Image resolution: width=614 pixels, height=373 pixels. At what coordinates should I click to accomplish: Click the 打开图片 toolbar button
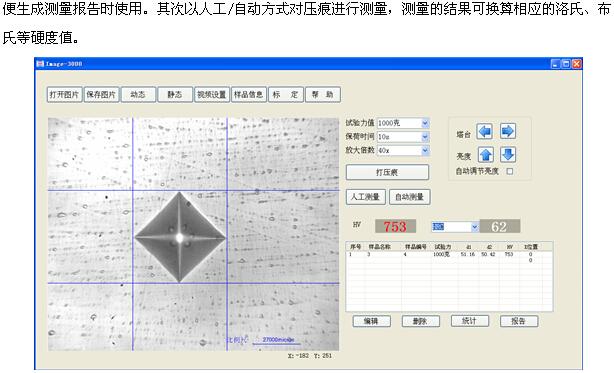(x=64, y=95)
